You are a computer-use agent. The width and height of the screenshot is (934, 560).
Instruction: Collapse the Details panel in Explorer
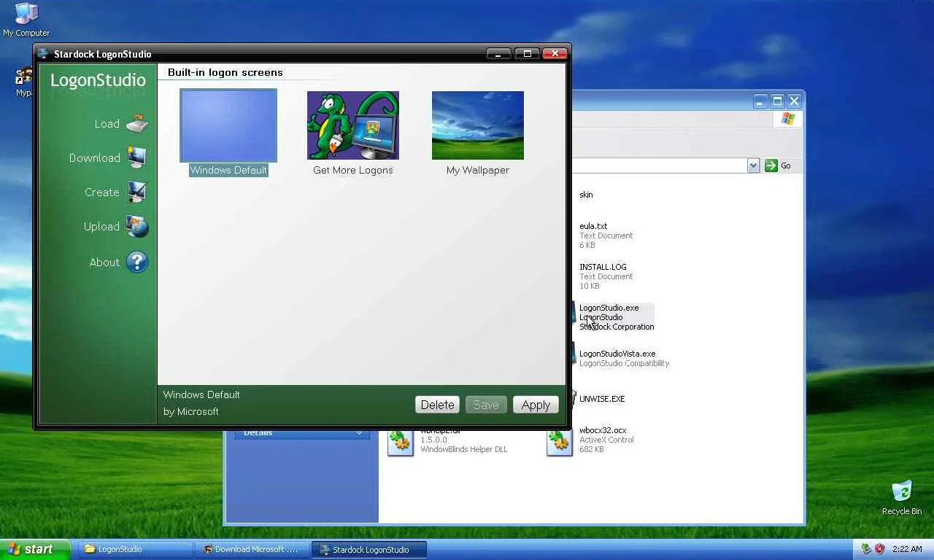[x=359, y=432]
